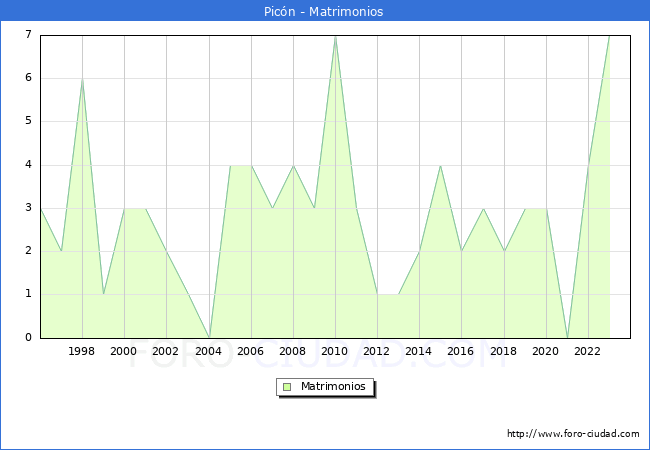Open the foro-ciudad.com URL text
650x450 pixels.
pos(573,434)
